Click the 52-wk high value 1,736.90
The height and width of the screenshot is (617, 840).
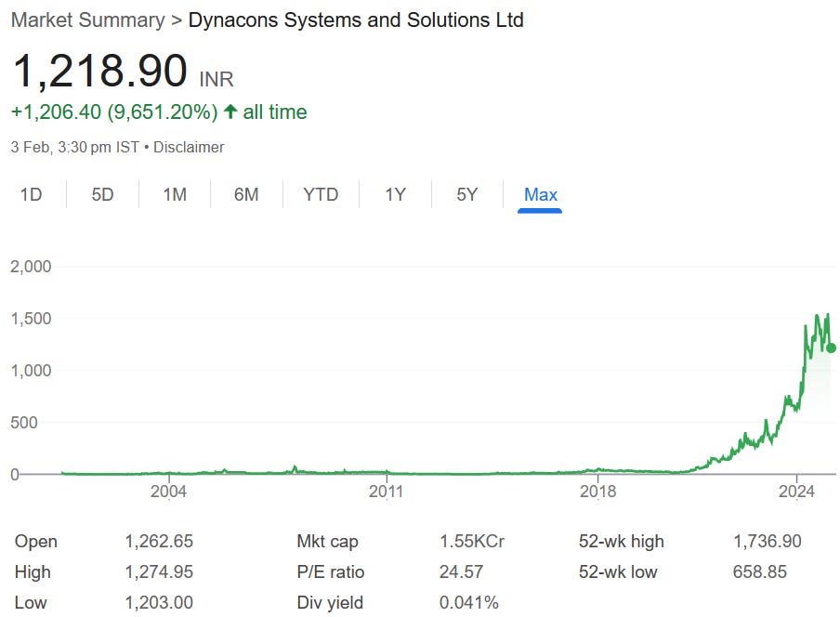click(768, 541)
